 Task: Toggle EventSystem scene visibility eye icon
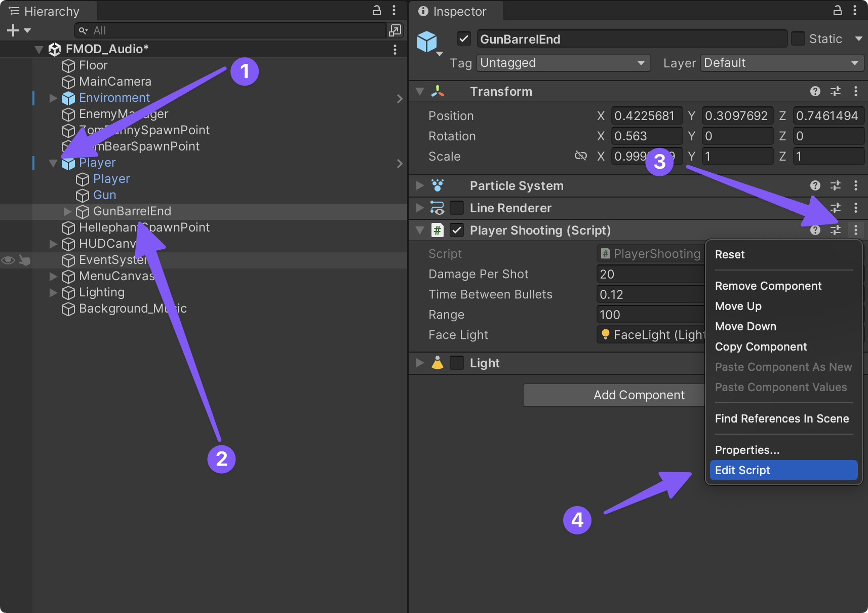tap(8, 260)
